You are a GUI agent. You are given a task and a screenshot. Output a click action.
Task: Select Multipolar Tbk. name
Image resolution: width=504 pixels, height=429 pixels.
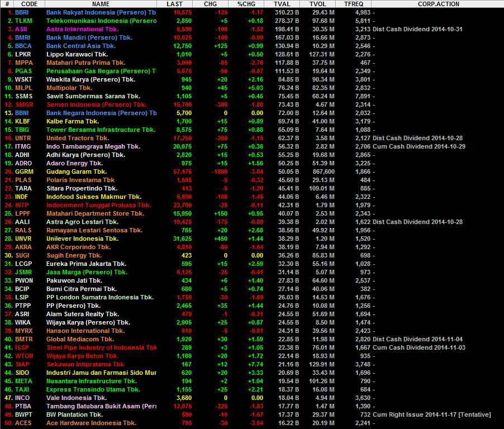(x=69, y=88)
